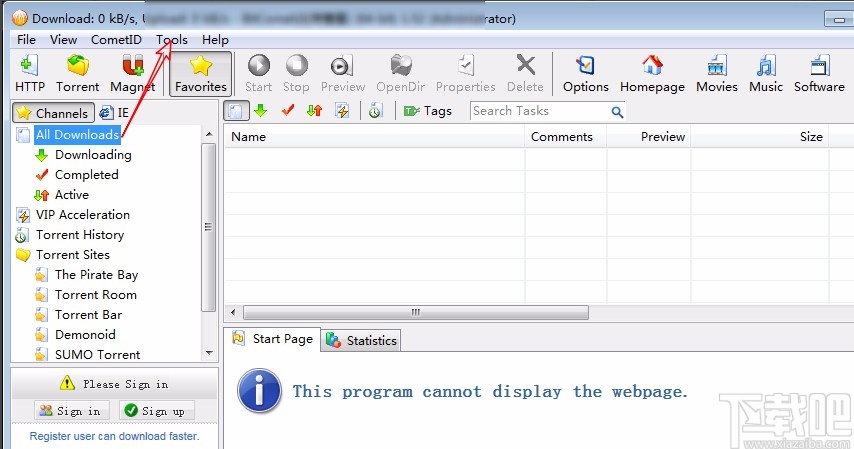854x449 pixels.
Task: Open the SUMO Torrent site entry
Action: (x=97, y=355)
